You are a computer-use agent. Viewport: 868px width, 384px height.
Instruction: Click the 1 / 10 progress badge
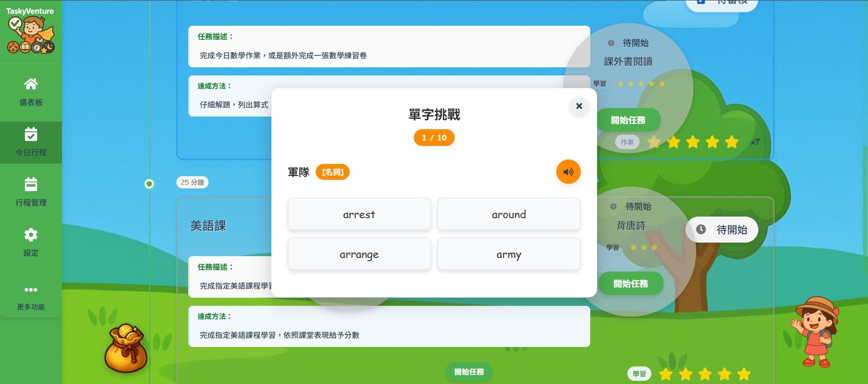point(434,138)
